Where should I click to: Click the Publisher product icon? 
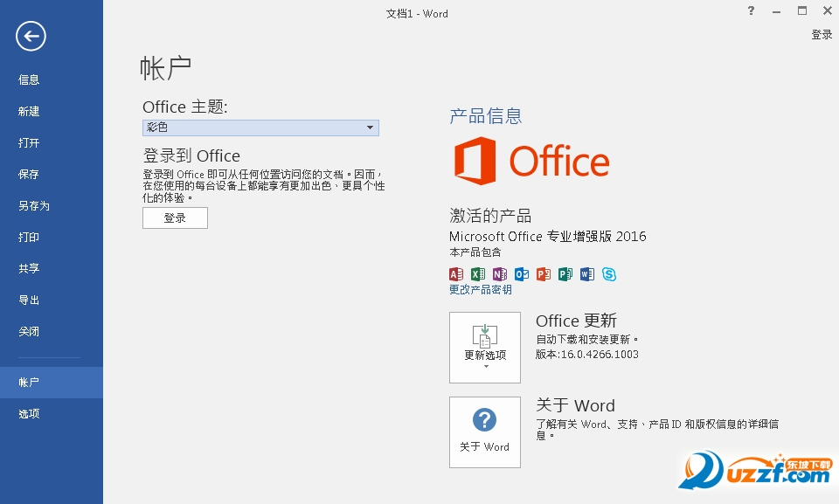565,274
